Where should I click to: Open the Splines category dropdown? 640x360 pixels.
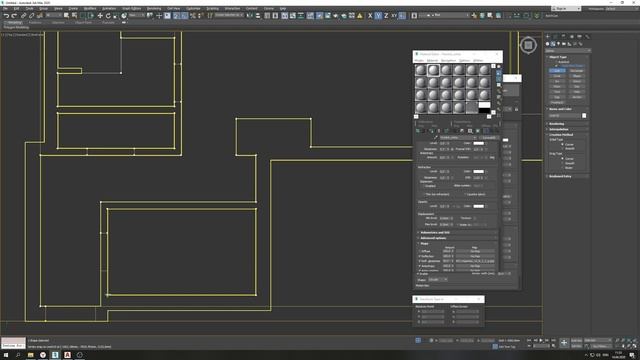tap(568, 51)
